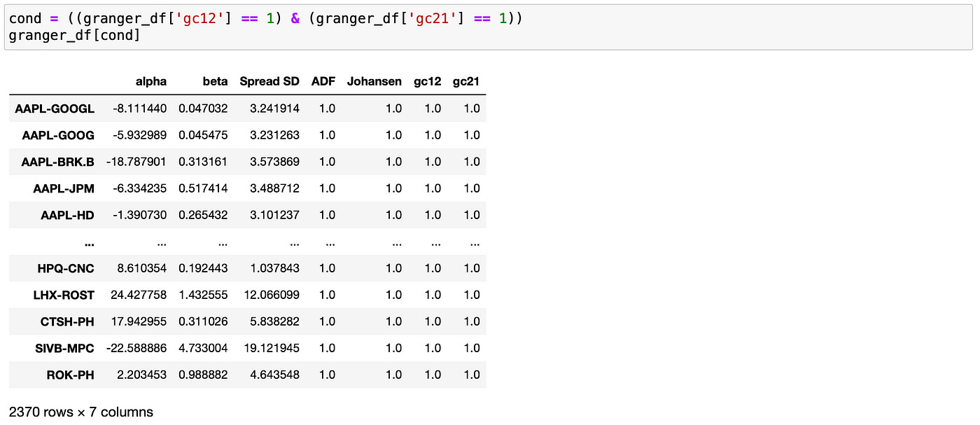
Task: Click the AAPL-BRK.B row label
Action: pos(57,162)
